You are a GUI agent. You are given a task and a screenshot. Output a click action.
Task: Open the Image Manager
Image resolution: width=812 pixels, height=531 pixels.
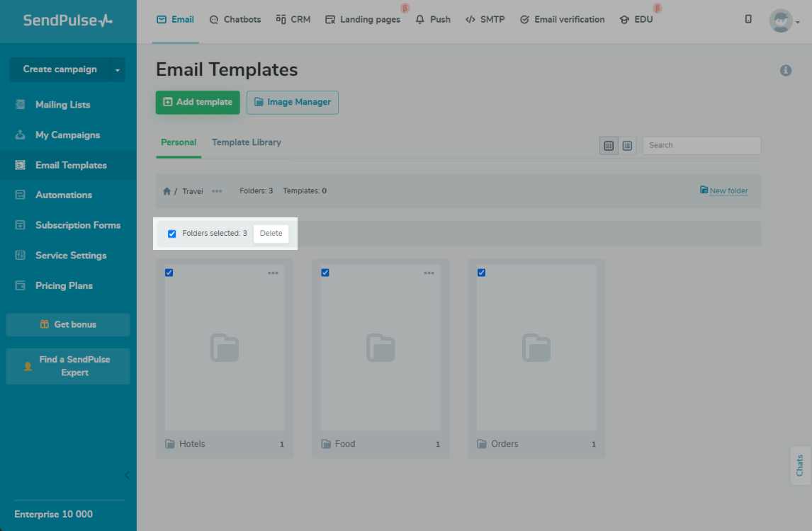(293, 103)
